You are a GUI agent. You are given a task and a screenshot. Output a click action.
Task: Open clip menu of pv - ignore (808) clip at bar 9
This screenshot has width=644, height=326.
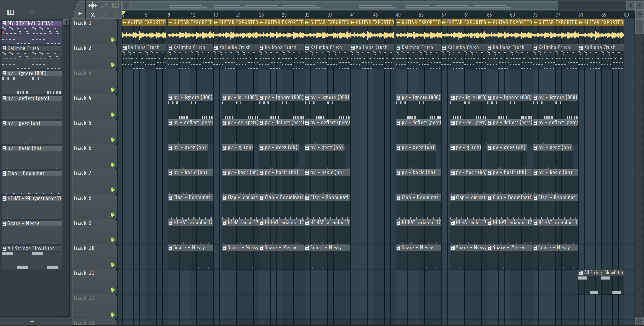170,98
